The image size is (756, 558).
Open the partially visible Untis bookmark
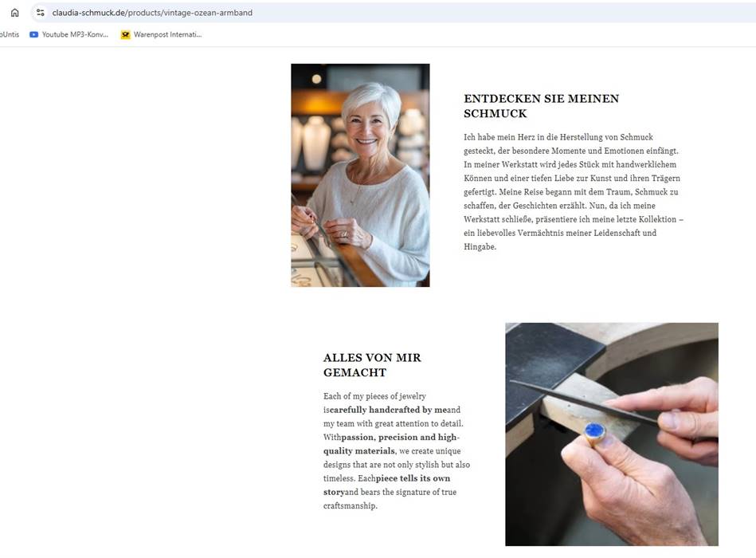point(10,34)
